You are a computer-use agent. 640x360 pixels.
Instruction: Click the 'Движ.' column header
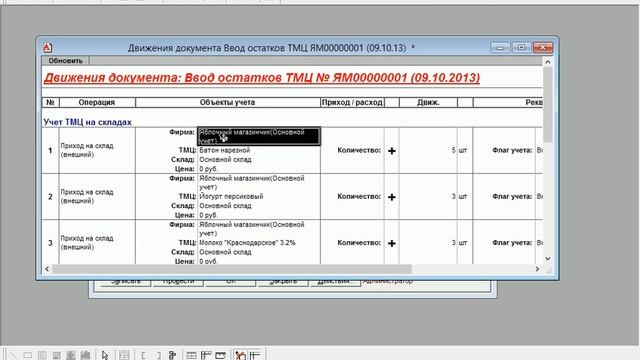click(428, 102)
